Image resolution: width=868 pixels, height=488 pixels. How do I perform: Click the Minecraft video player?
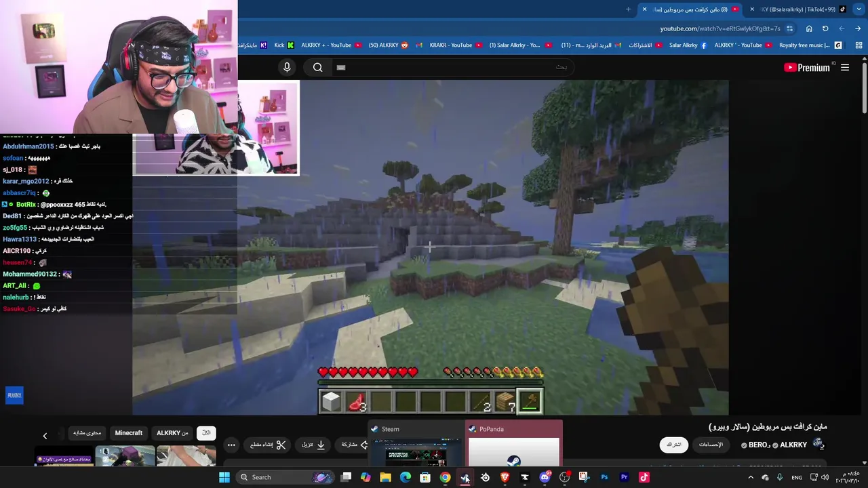pos(431,247)
